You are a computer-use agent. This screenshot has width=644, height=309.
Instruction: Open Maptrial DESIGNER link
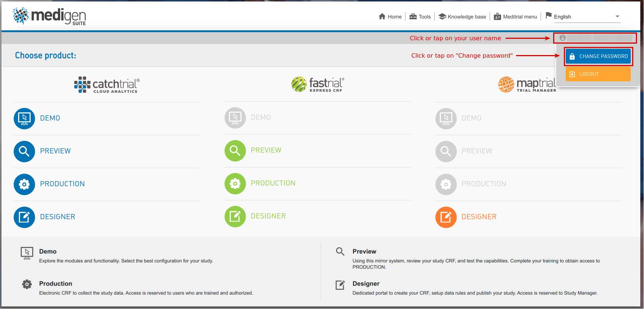[479, 217]
